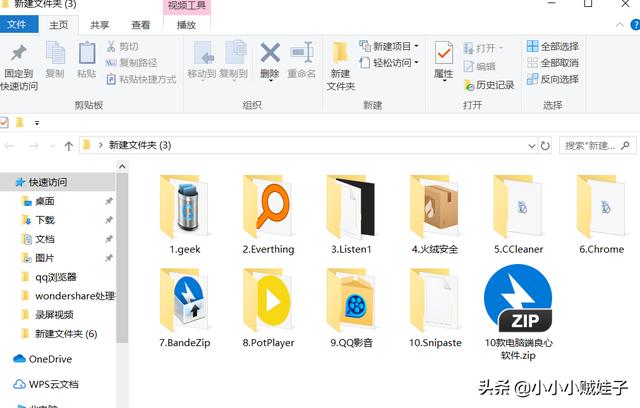Image resolution: width=640 pixels, height=408 pixels.
Task: Expand the address bar history dropdown
Action: pos(531,146)
